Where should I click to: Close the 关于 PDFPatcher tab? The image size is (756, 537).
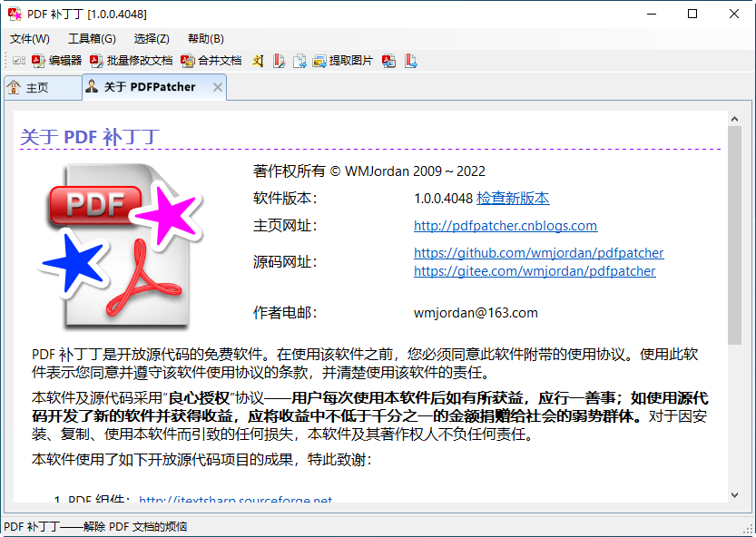click(x=218, y=87)
